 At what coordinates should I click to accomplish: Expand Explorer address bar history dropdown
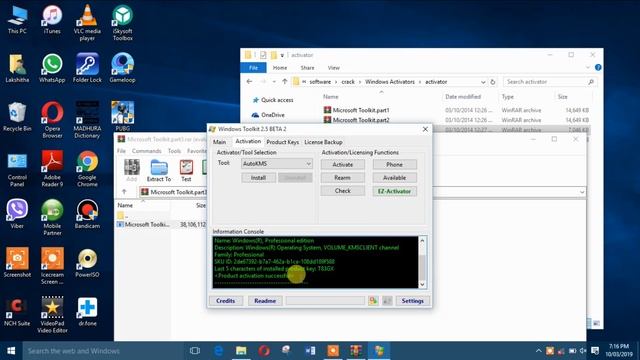click(483, 82)
